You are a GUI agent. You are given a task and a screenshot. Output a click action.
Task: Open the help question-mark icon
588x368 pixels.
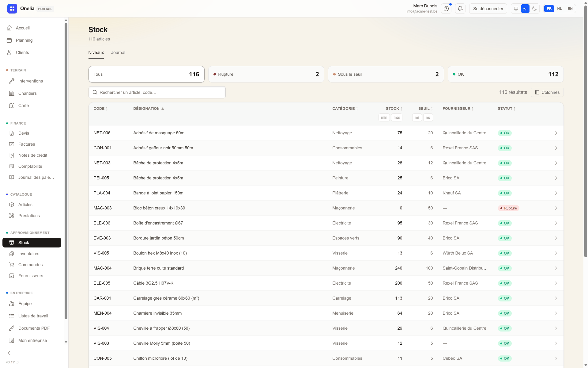pyautogui.click(x=446, y=9)
